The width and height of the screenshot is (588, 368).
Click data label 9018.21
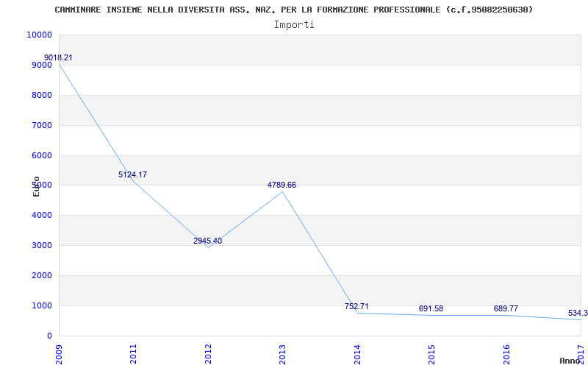[x=58, y=58]
